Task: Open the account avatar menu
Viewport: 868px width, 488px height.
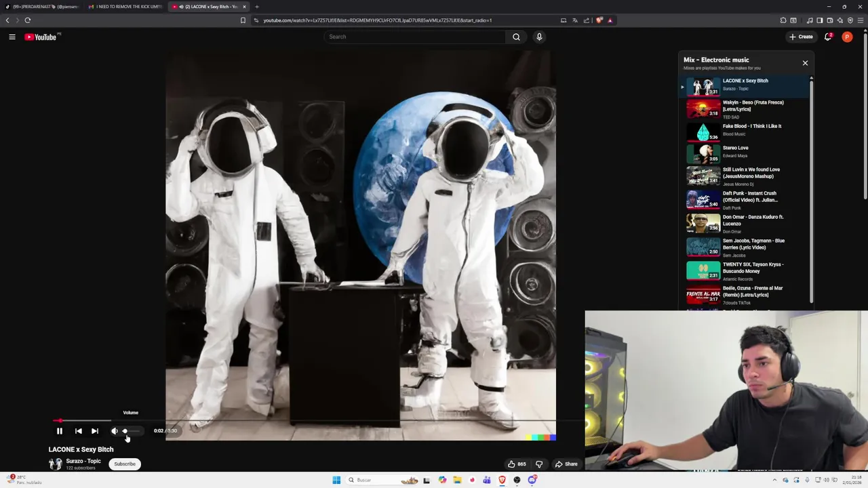Action: pos(847,37)
